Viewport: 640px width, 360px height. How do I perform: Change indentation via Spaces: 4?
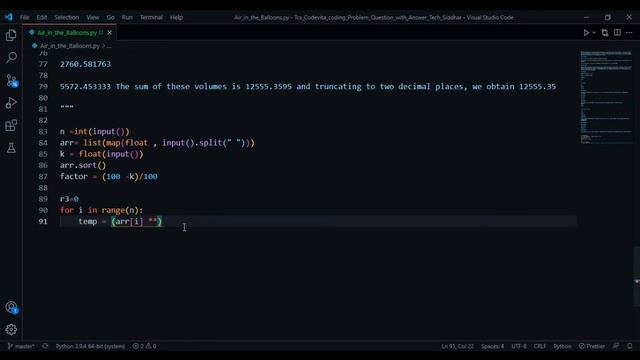point(492,346)
